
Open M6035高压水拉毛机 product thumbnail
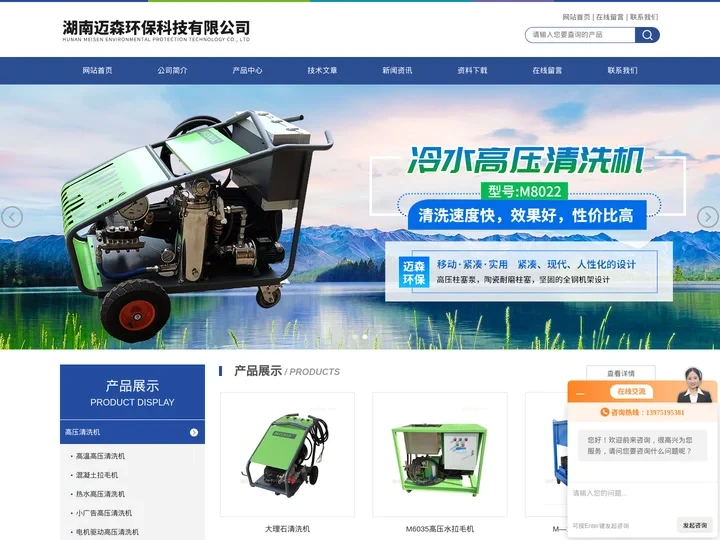tap(440, 455)
